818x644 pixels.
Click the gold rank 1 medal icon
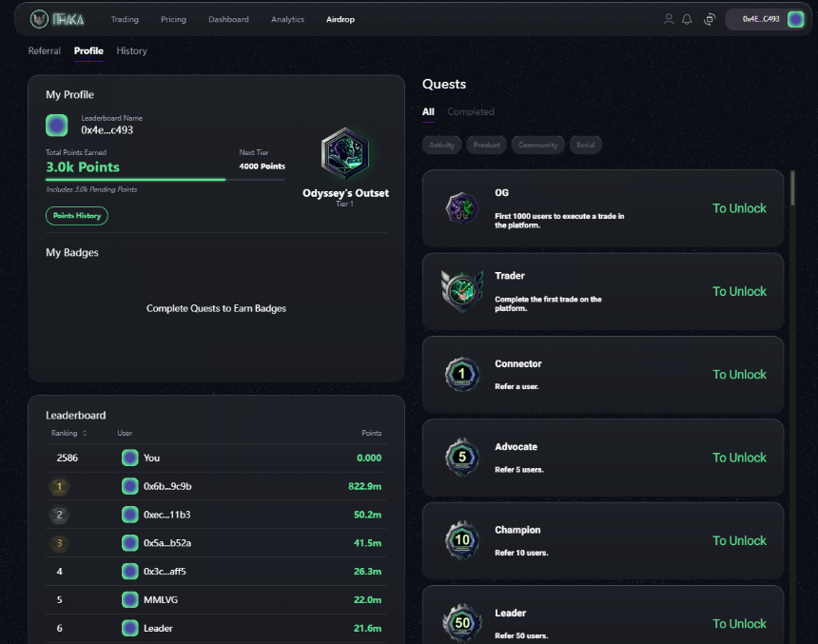pos(59,486)
